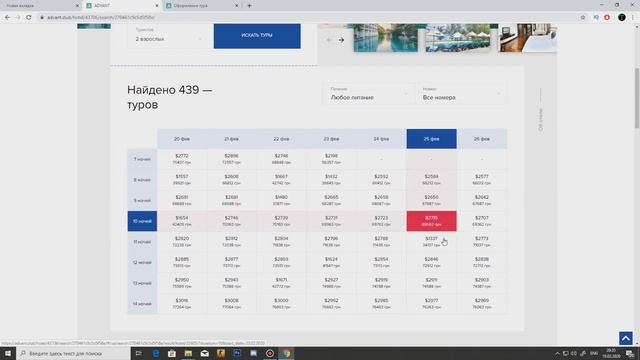Select the 21 фев date column header
The width and height of the screenshot is (640, 360).
[x=232, y=139]
